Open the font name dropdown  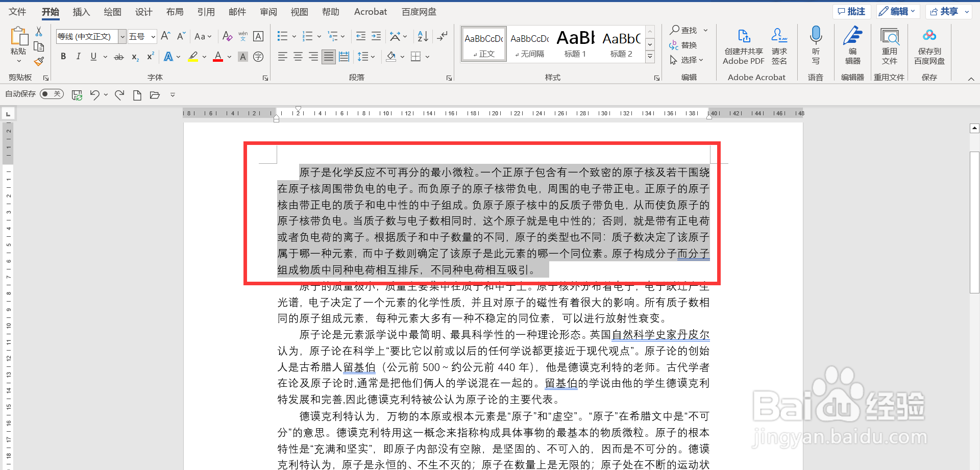point(122,36)
